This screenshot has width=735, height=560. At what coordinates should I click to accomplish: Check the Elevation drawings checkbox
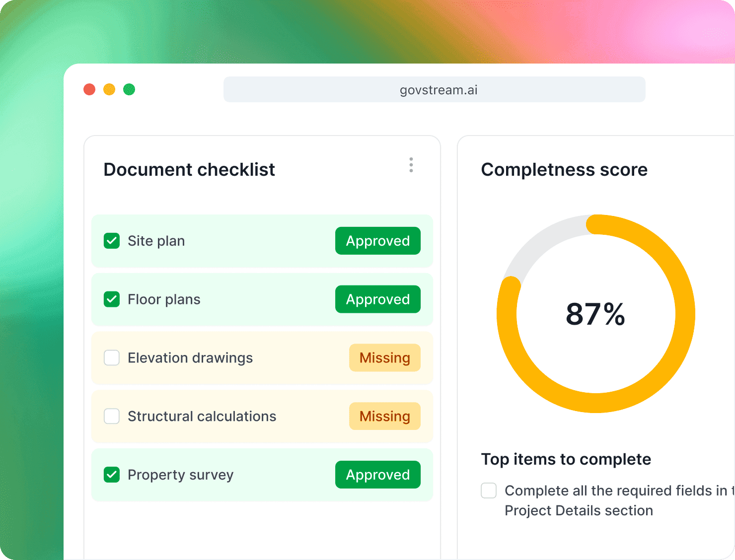(x=112, y=357)
